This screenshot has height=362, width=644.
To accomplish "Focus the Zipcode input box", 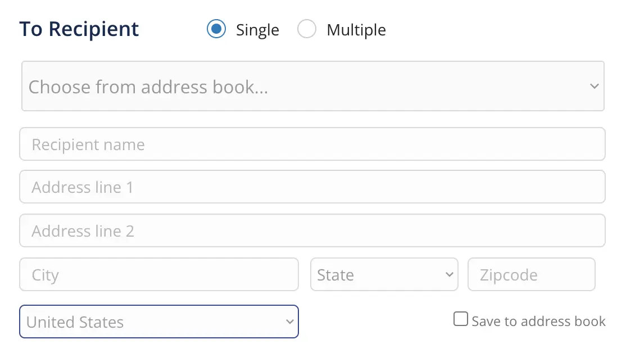I will pyautogui.click(x=531, y=275).
